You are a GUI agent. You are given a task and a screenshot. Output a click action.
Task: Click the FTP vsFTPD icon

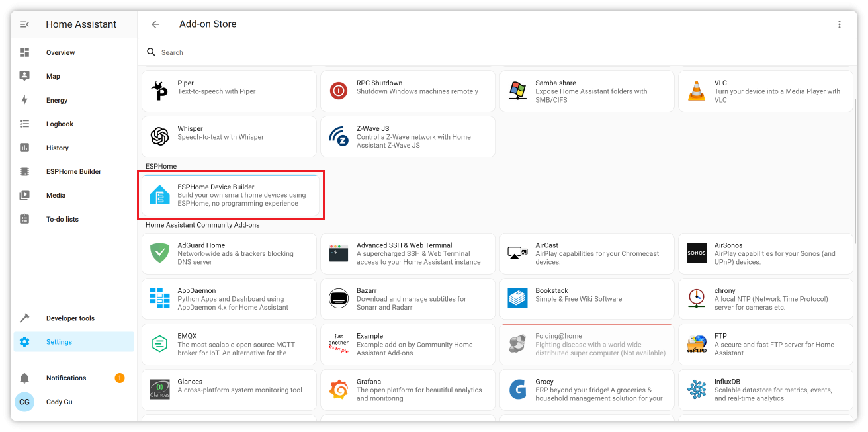697,344
